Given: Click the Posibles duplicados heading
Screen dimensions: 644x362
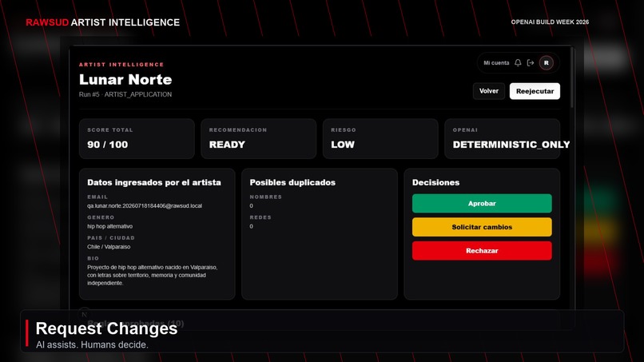Looking at the screenshot, I should (292, 182).
